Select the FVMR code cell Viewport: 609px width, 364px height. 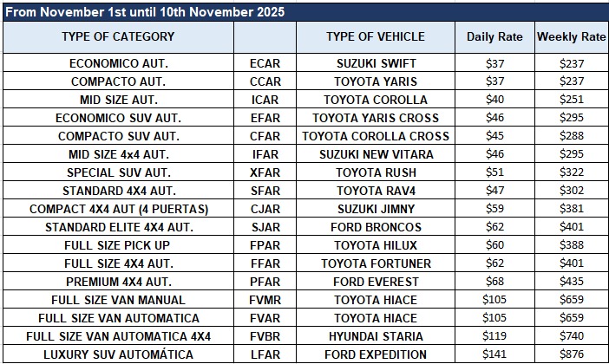tap(265, 300)
